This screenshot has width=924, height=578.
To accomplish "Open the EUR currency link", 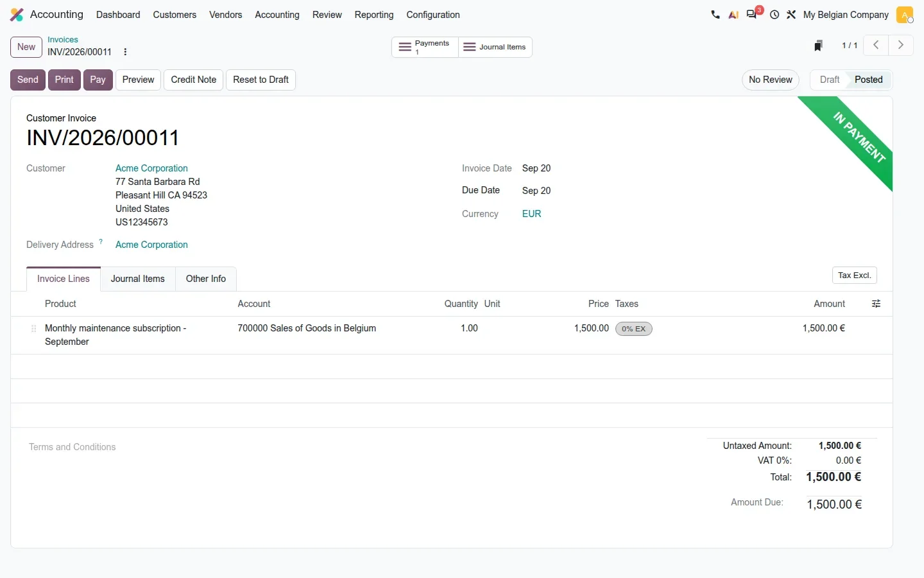I will pyautogui.click(x=532, y=214).
